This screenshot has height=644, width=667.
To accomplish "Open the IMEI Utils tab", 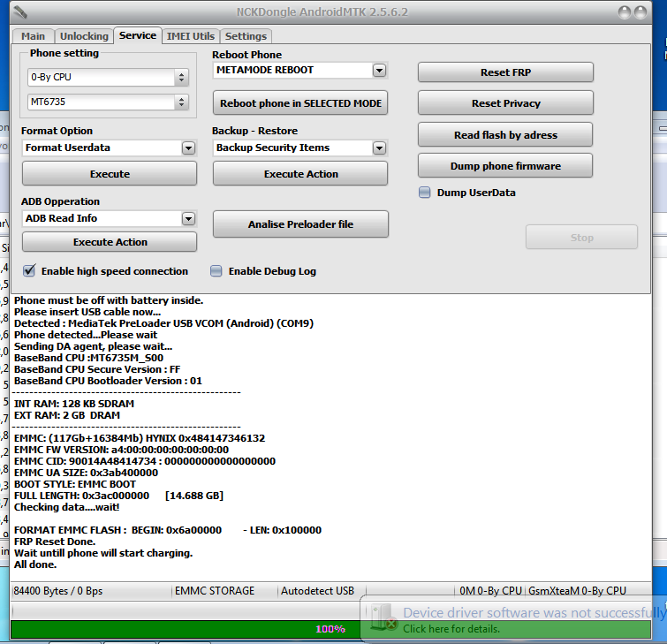I will tap(190, 36).
